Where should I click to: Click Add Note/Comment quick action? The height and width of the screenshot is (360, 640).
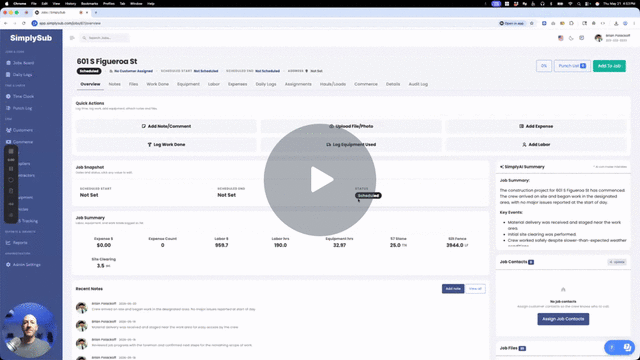pyautogui.click(x=166, y=126)
